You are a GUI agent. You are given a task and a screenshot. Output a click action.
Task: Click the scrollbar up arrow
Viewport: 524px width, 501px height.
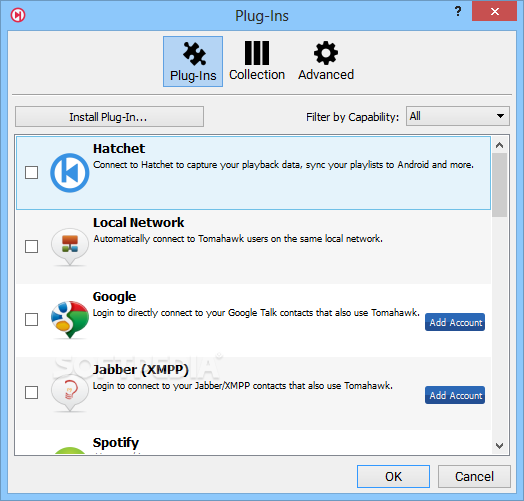click(500, 145)
